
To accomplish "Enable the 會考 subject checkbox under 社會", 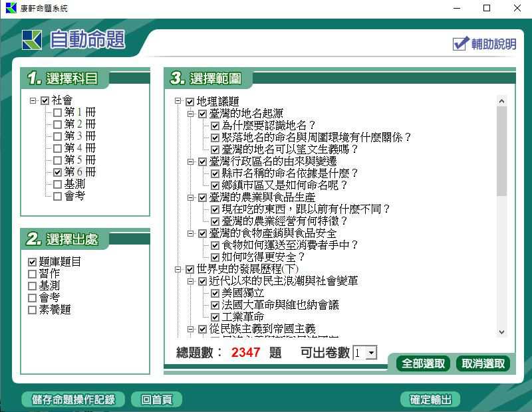I will coord(58,196).
